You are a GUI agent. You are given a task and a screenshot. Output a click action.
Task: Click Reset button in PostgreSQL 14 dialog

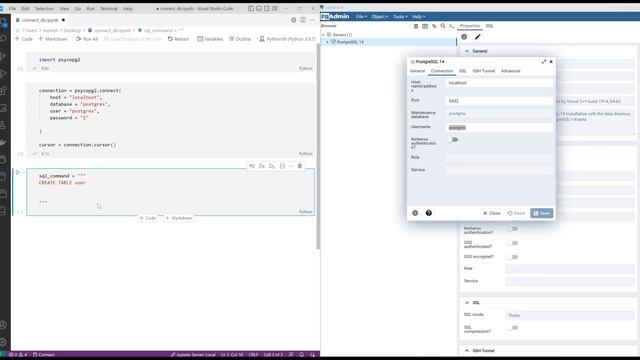click(516, 213)
